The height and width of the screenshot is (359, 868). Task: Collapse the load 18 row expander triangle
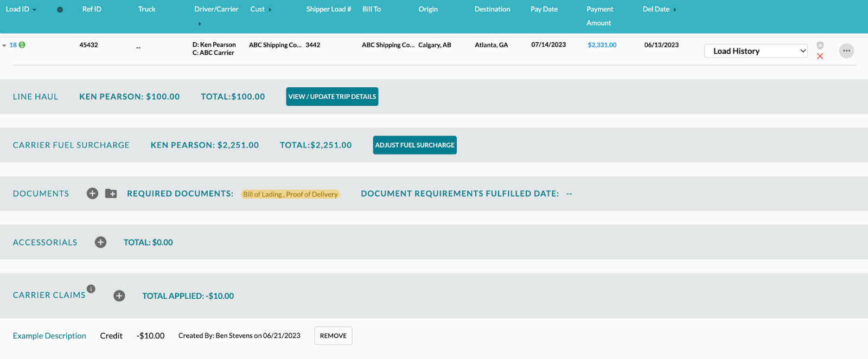pos(4,46)
